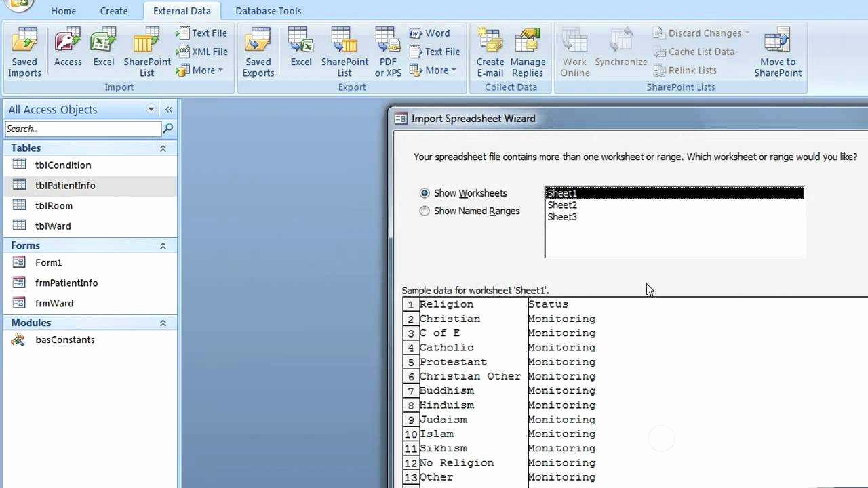Open the More dropdown in Import group
This screenshot has height=488, width=868.
point(201,70)
